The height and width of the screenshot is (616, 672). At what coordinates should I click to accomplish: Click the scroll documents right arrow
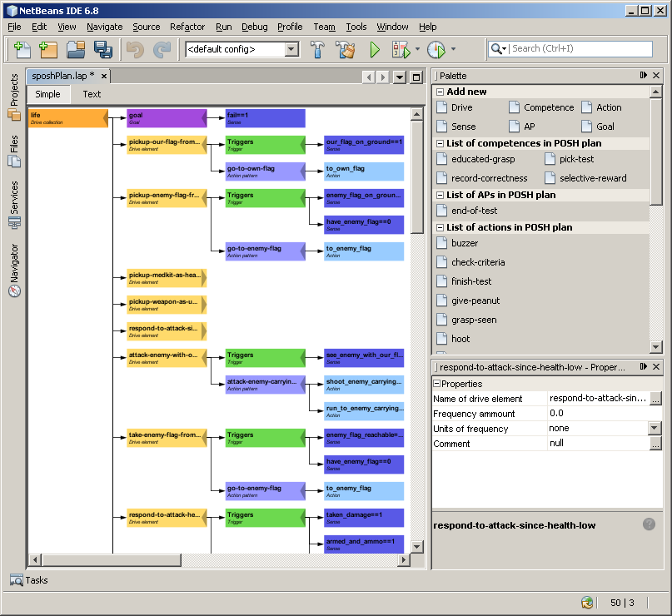[x=383, y=77]
